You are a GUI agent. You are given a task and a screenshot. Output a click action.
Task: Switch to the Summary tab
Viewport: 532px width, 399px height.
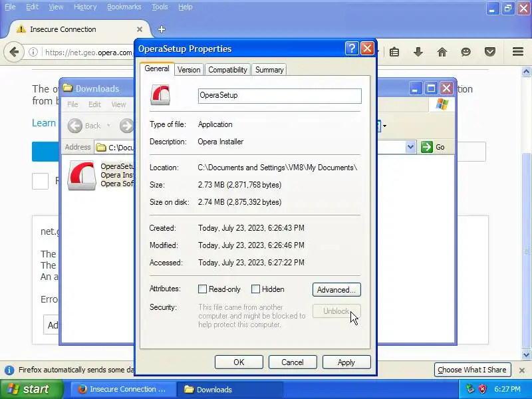coord(269,70)
